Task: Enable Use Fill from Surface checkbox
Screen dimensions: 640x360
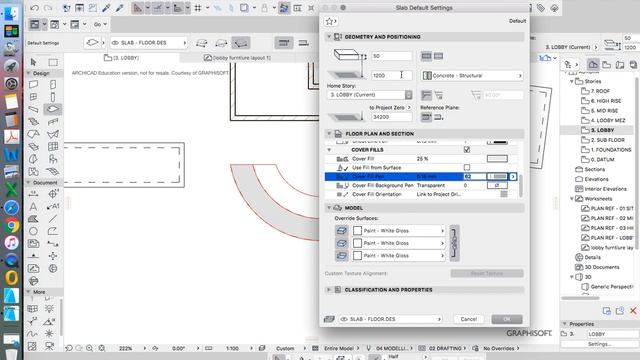Action: pos(467,167)
